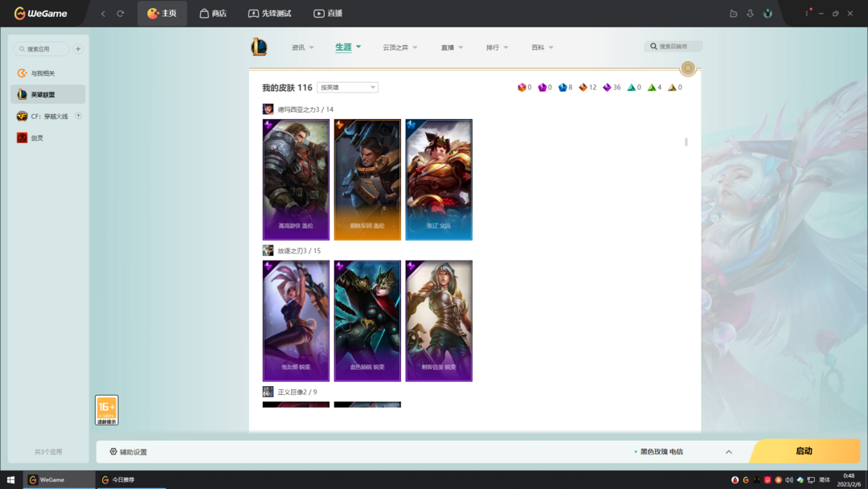
Task: Open the 兔女郎 锐雯 skin card
Action: tap(296, 321)
